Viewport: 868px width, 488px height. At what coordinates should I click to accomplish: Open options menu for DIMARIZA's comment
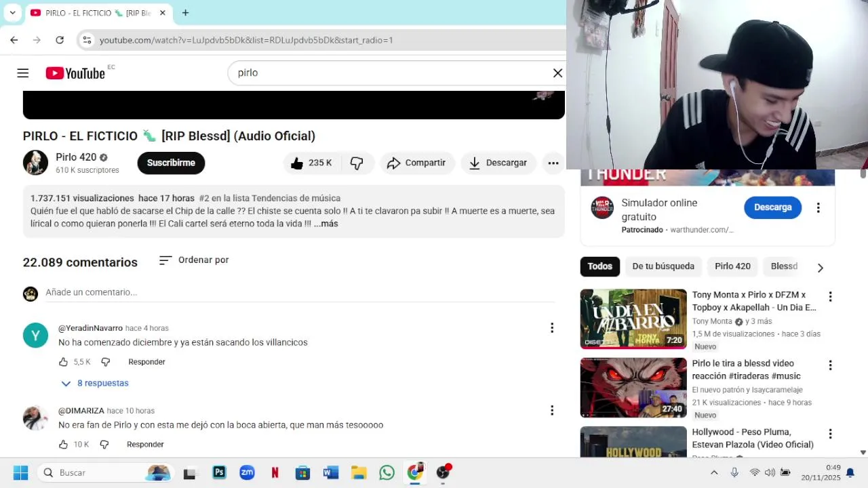pyautogui.click(x=552, y=411)
